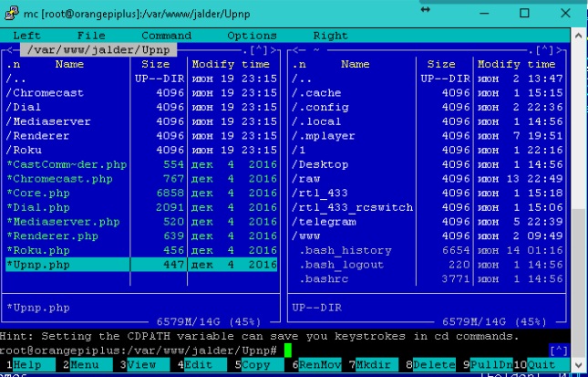Click the PuTTY icon in the title bar
The width and height of the screenshot is (588, 377).
(x=13, y=14)
